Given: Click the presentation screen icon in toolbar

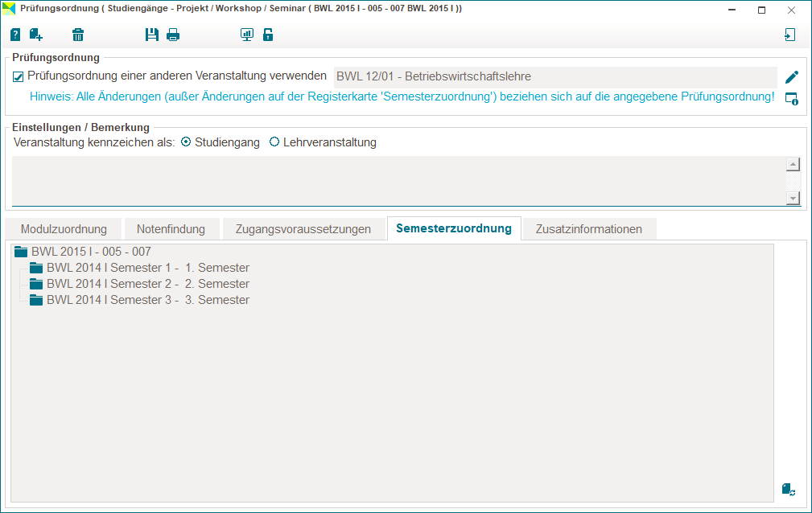Looking at the screenshot, I should coord(246,35).
